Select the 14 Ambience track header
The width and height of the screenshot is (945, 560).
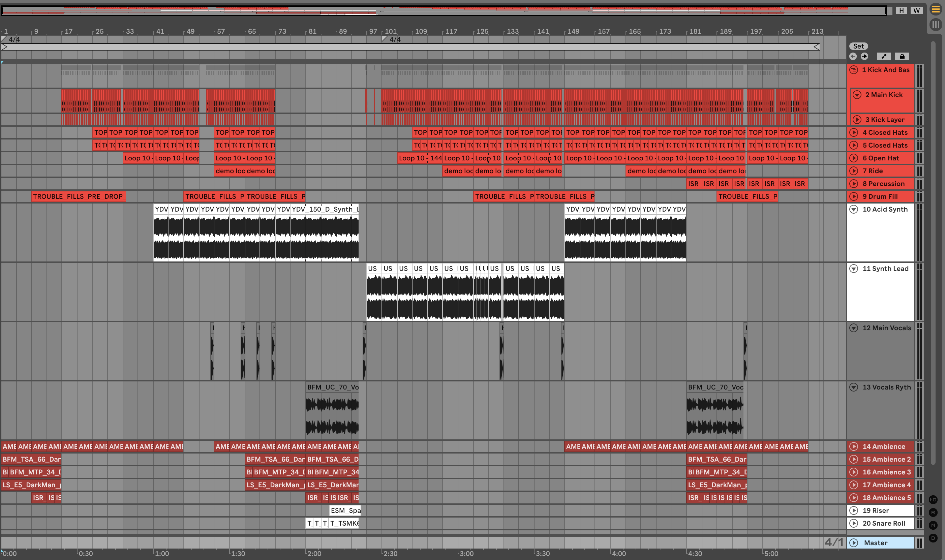tap(883, 446)
